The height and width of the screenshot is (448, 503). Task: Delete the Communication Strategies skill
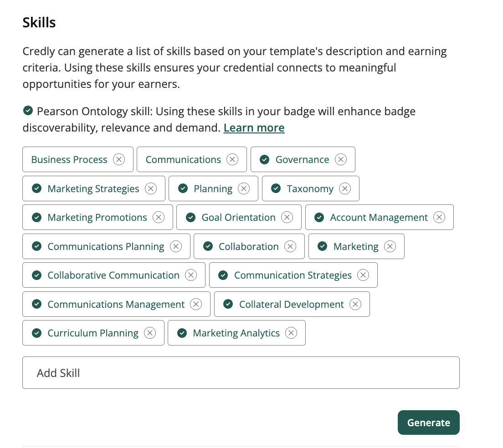tap(363, 275)
